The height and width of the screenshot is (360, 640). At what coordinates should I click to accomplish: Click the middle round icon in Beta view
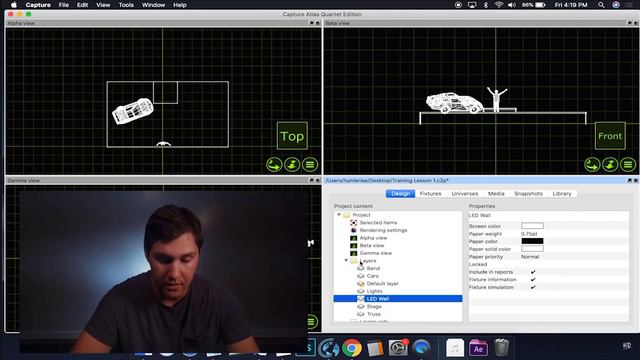[610, 164]
